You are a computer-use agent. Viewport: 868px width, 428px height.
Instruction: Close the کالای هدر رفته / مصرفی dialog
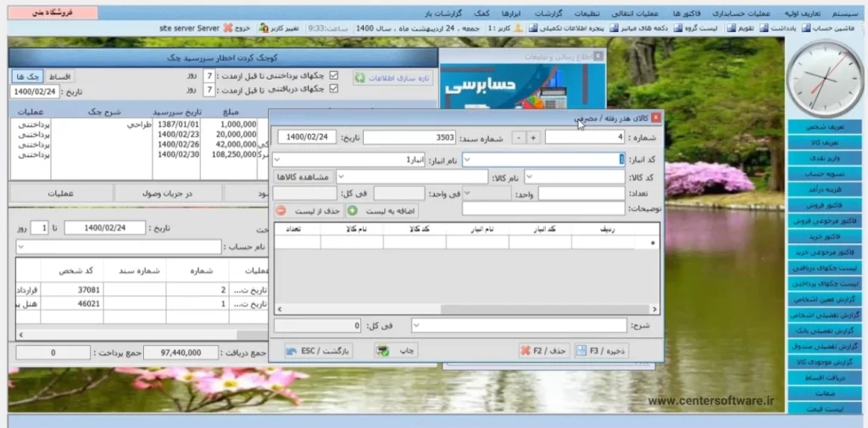(x=655, y=117)
